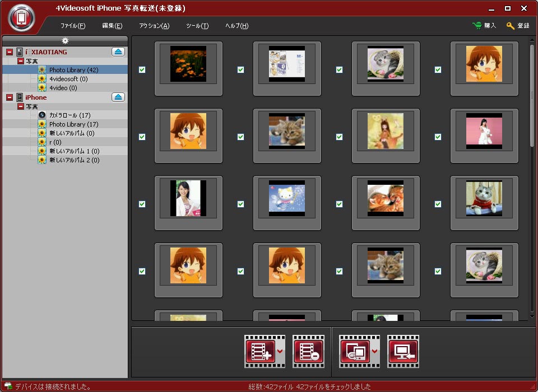Collapse the XIAOTIANG device tree node
This screenshot has height=392, width=538.
[10, 52]
